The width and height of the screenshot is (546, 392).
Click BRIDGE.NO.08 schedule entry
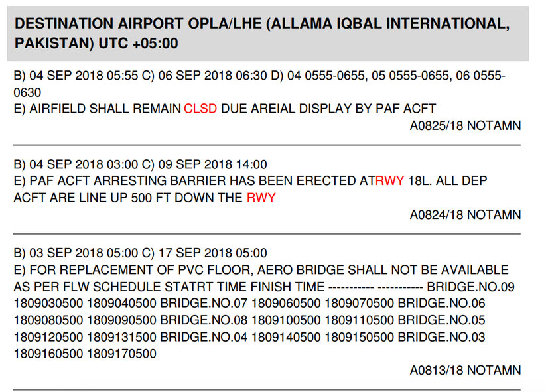point(204,320)
